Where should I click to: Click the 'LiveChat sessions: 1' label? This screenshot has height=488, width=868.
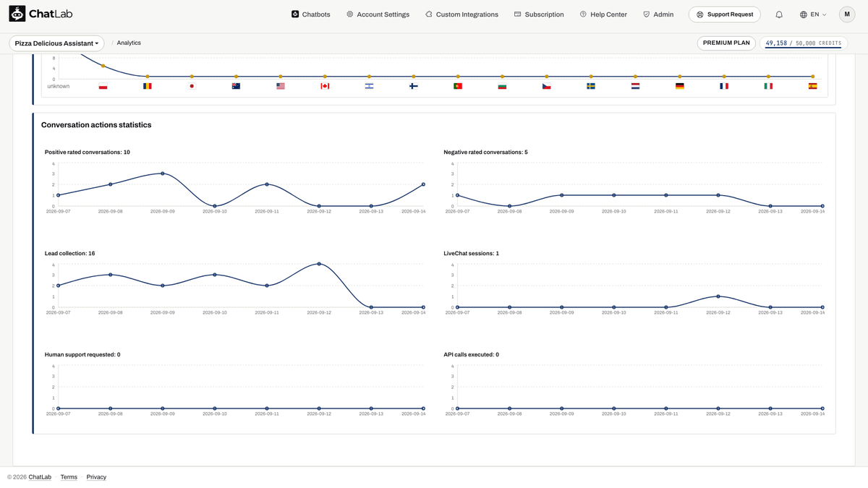pos(472,254)
